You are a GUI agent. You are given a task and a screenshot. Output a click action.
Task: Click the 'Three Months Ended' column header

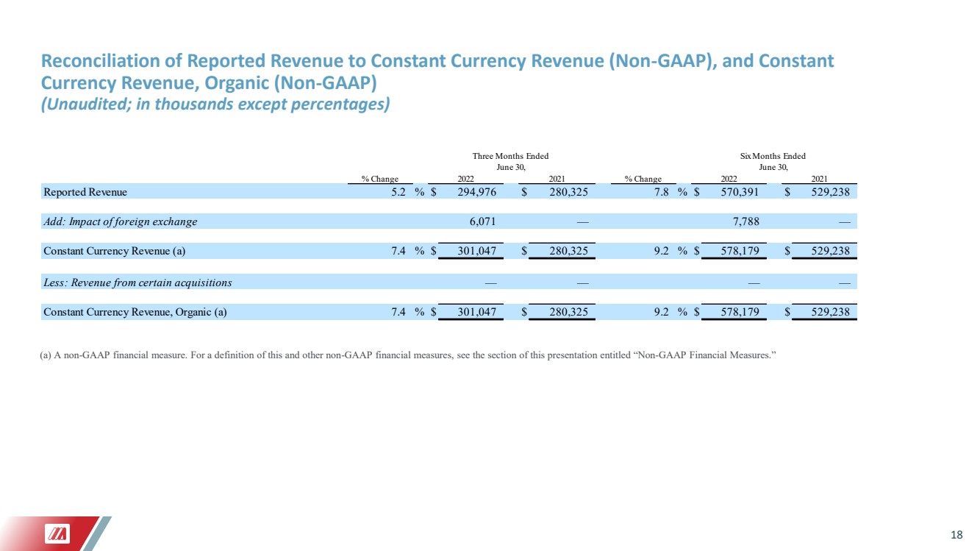pos(511,156)
